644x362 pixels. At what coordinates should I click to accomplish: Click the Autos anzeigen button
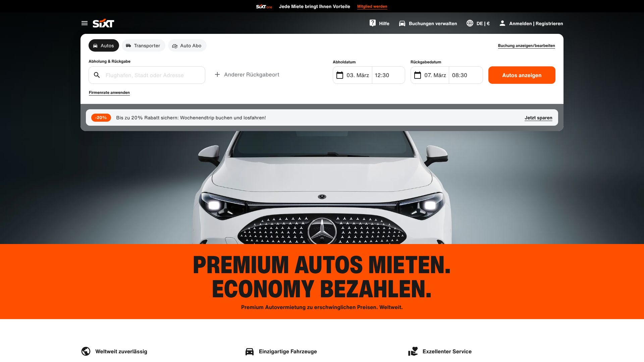522,75
